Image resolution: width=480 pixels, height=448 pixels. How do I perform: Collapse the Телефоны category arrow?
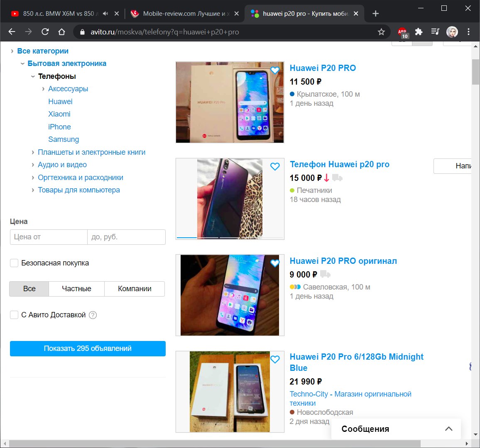click(x=33, y=76)
